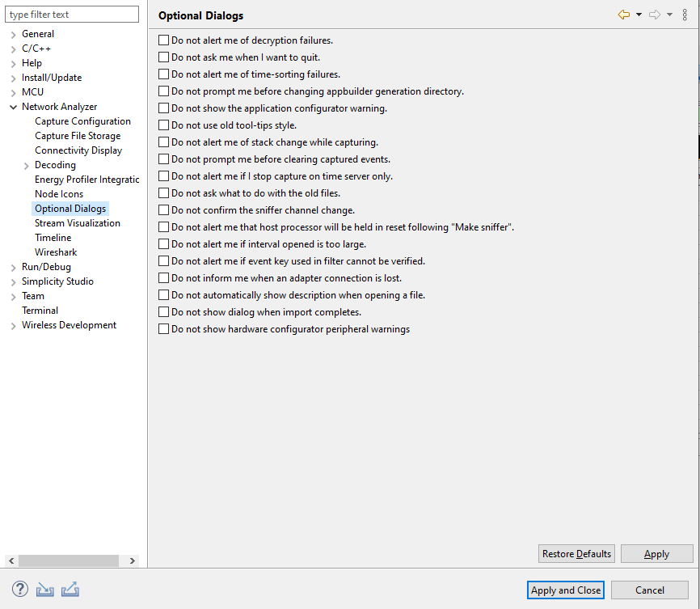Click the Restore Defaults button
700x609 pixels.
pos(576,553)
